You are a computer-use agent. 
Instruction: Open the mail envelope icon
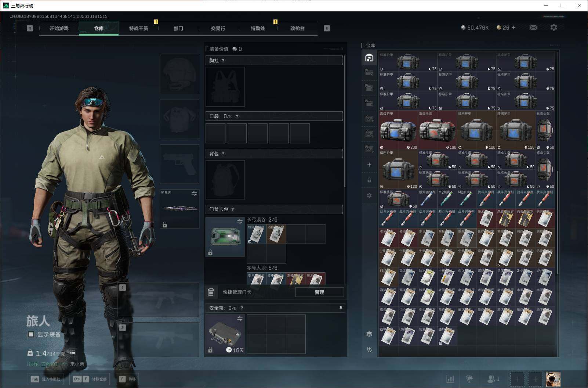(533, 28)
